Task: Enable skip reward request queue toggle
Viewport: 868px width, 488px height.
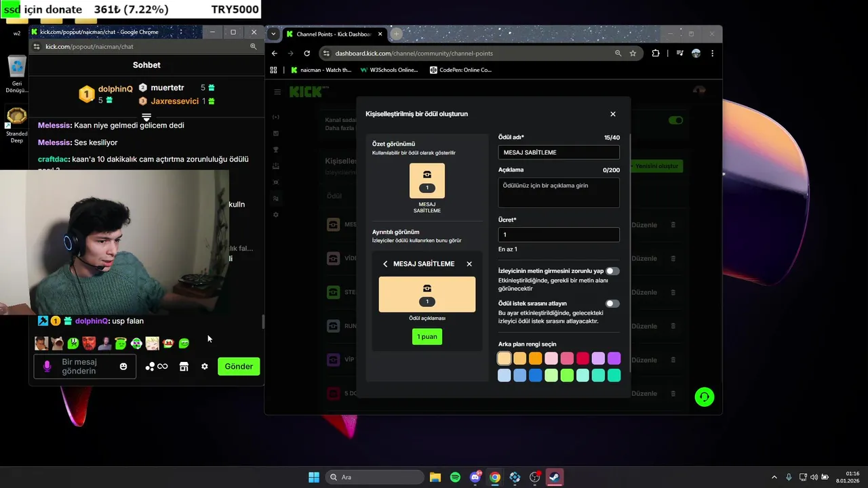Action: tap(612, 304)
